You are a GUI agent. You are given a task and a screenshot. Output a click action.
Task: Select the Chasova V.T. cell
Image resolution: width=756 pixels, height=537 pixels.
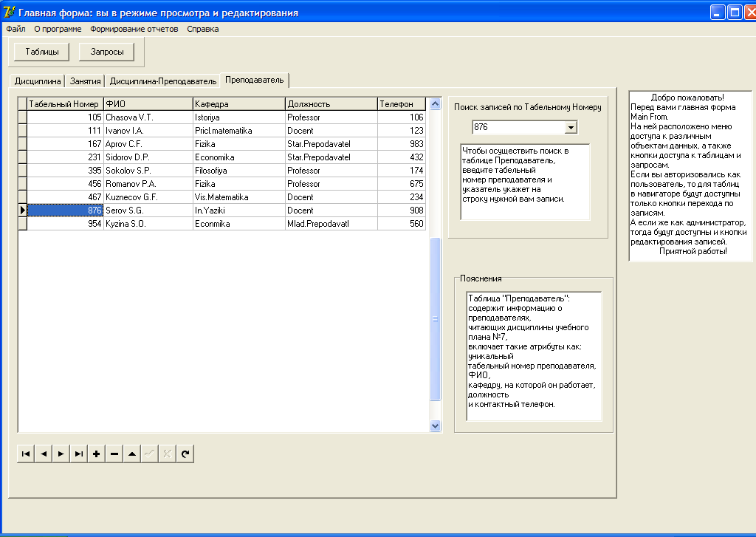tap(148, 117)
